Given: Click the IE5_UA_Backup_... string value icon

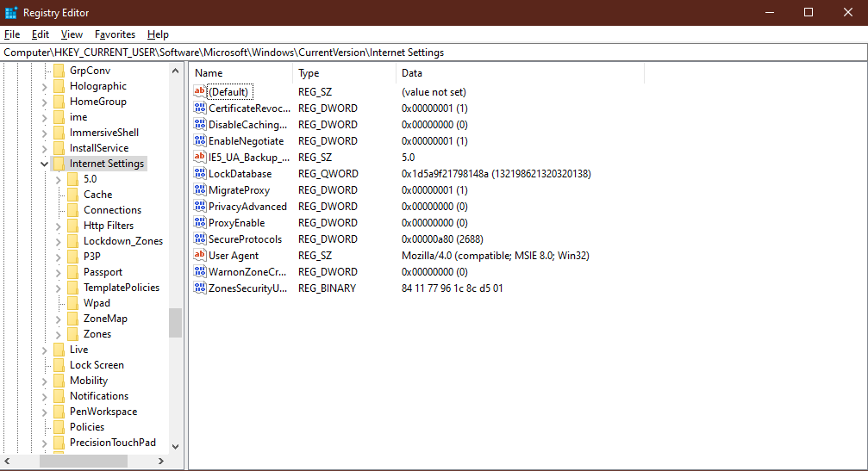Looking at the screenshot, I should 199,157.
